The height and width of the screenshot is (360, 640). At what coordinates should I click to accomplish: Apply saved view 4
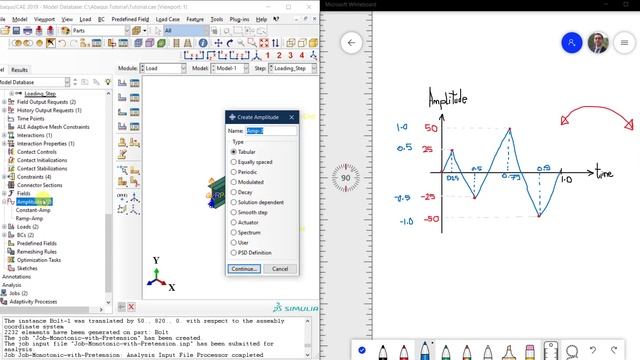pyautogui.click(x=302, y=55)
